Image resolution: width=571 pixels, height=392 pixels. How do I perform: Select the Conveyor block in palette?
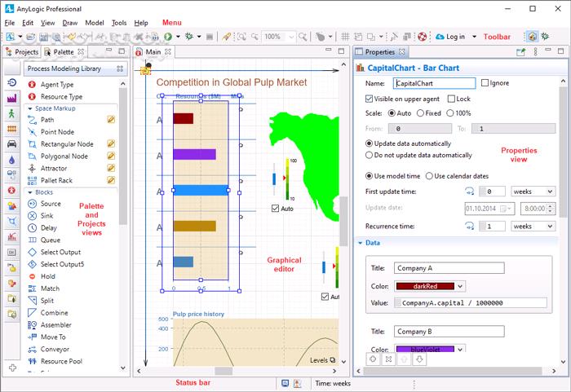point(54,349)
